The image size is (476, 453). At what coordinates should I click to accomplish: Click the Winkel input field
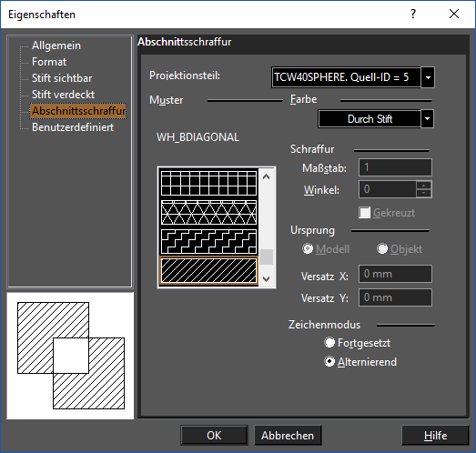click(x=388, y=189)
